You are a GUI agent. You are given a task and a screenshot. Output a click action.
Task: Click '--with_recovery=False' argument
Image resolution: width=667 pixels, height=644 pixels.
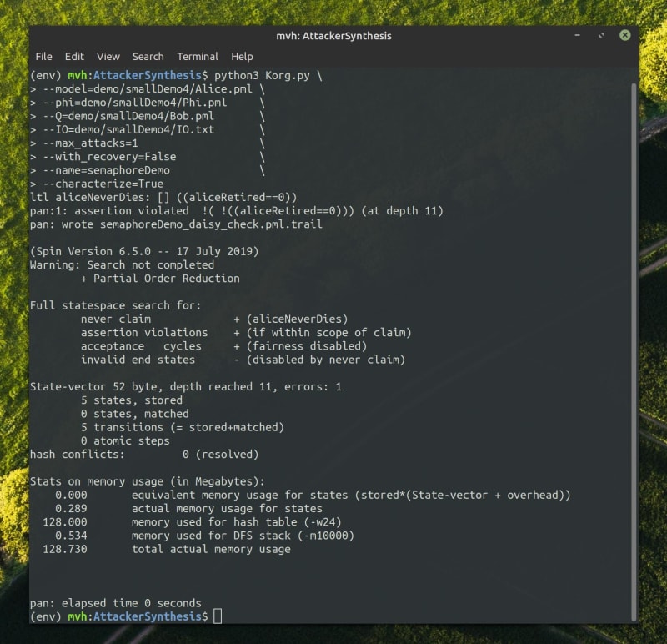coord(109,157)
